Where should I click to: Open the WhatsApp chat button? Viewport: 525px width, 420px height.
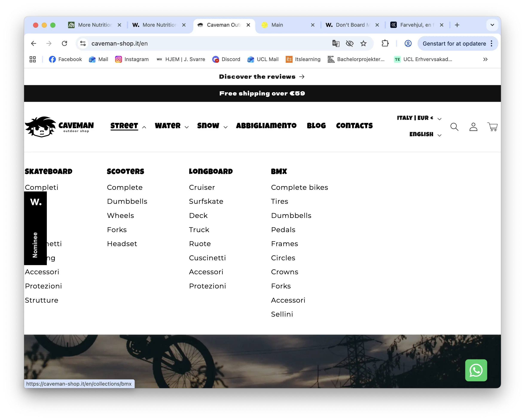click(x=476, y=370)
